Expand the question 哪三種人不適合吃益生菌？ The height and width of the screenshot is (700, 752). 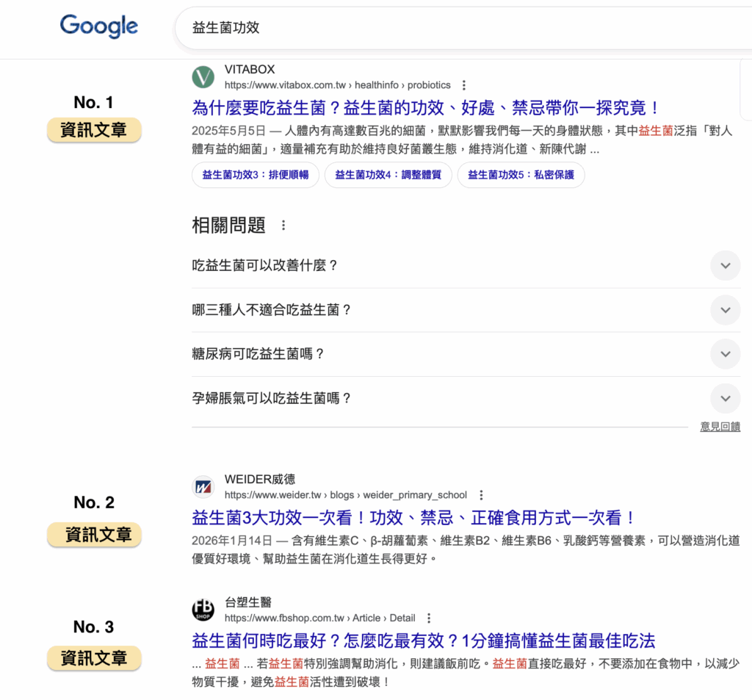[725, 310]
